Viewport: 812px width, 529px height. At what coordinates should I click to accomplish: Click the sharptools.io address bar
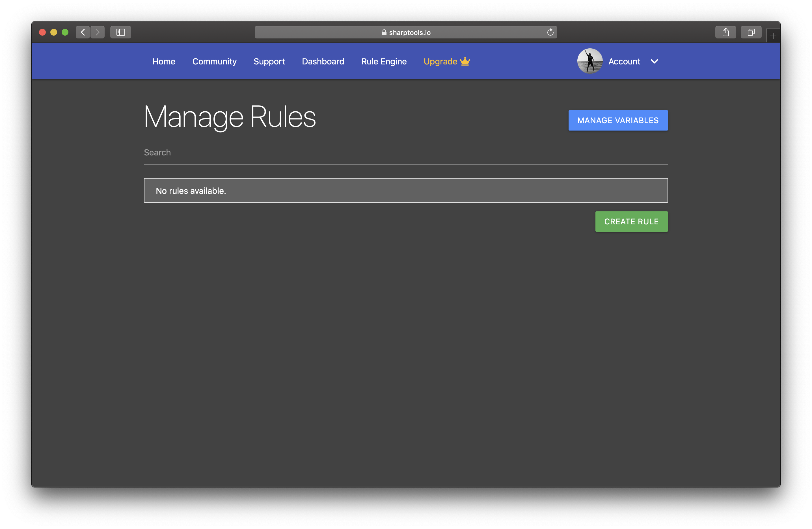tap(405, 32)
